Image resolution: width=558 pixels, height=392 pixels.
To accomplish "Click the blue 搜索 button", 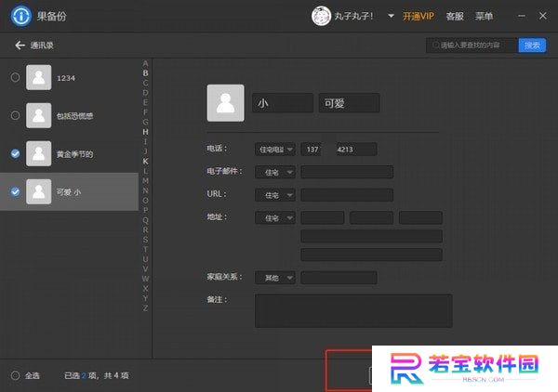I will (x=532, y=46).
